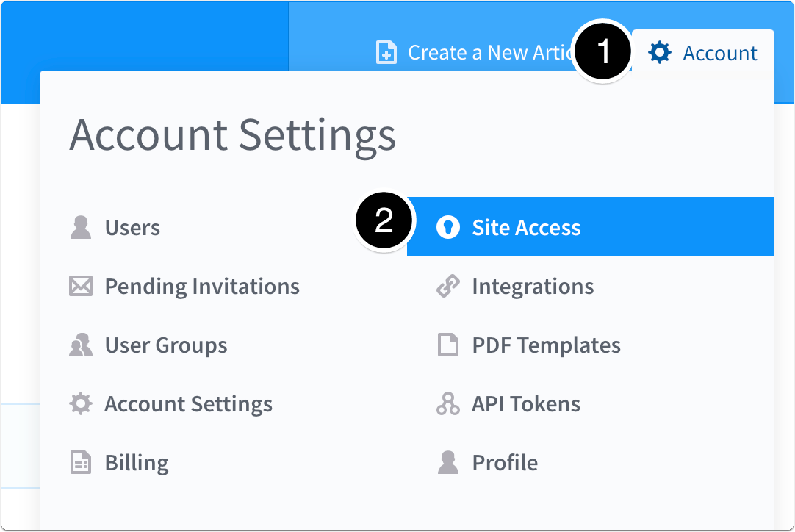The image size is (795, 532).
Task: Click the Users person icon
Action: tap(81, 227)
